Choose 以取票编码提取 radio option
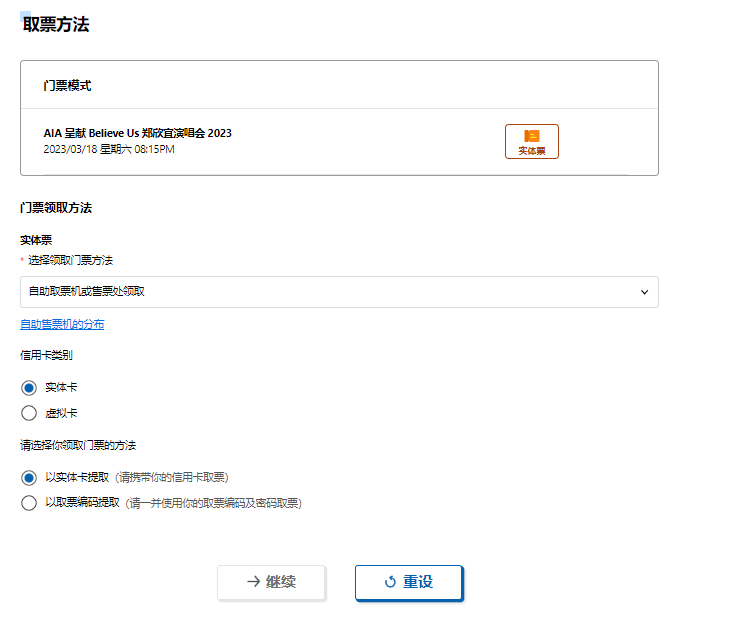 (29, 503)
